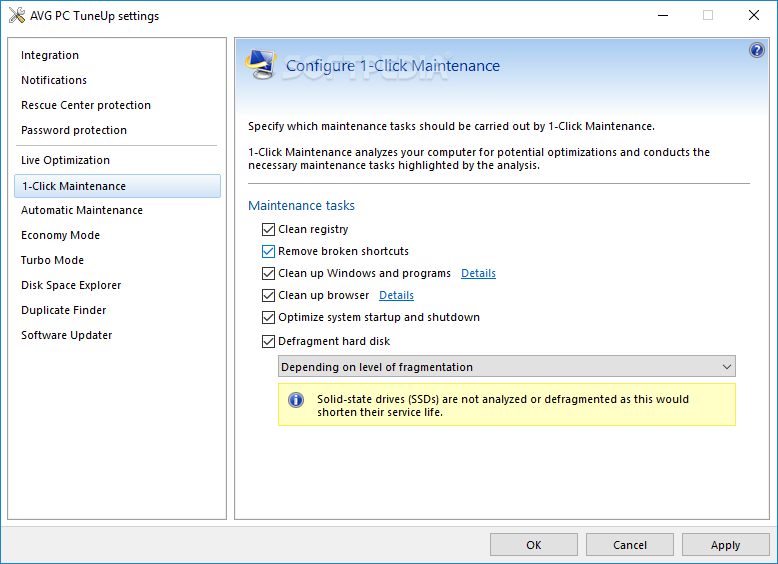Toggle Optimize system startup and shutdown
Screen dimensions: 778x564
click(x=268, y=317)
